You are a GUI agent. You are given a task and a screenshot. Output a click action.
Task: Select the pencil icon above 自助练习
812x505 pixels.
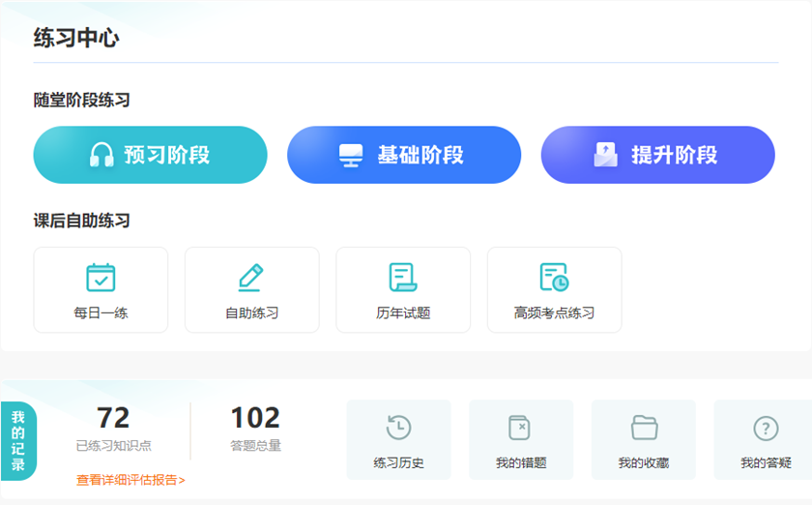251,278
